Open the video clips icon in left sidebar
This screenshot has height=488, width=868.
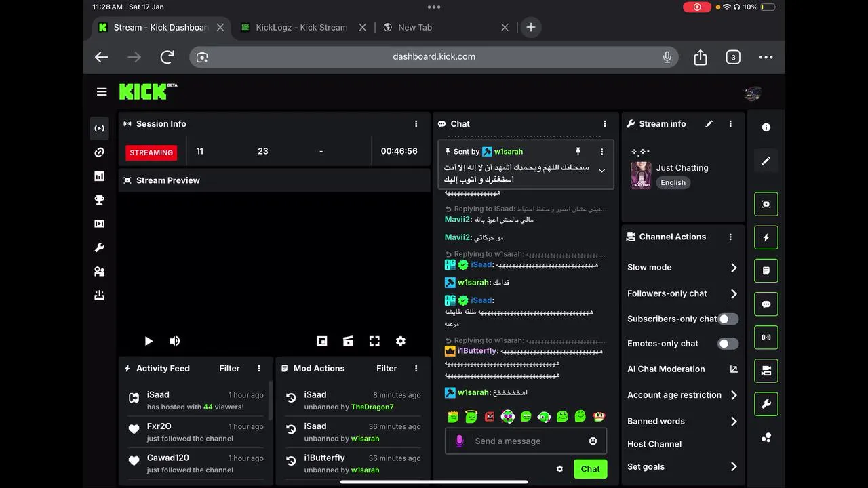click(x=100, y=224)
